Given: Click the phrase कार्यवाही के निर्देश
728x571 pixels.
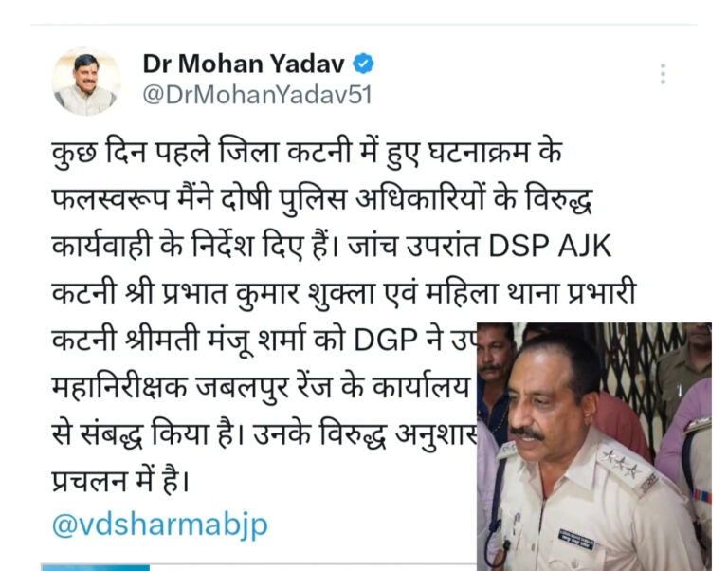Looking at the screenshot, I should (x=154, y=246).
